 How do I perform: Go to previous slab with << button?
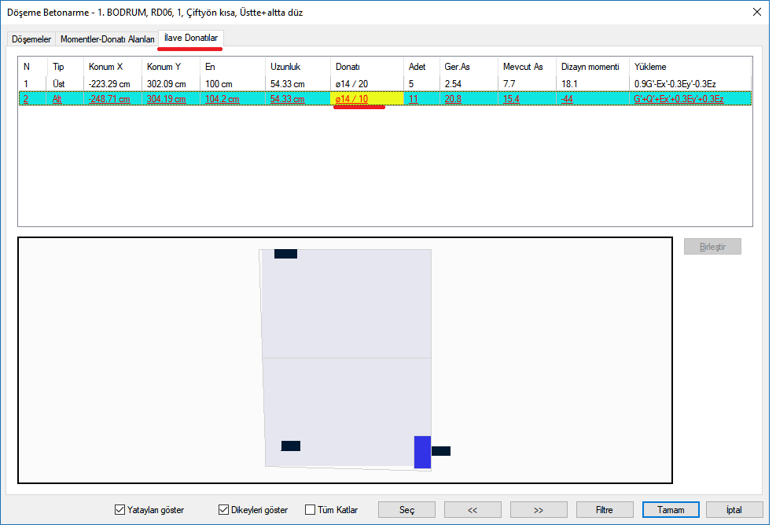[473, 510]
